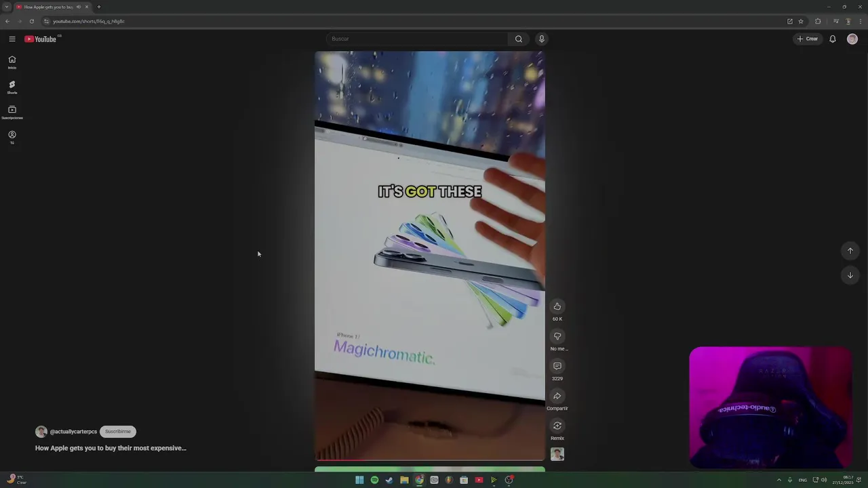Reload the page in browser
This screenshot has width=868, height=488.
point(31,21)
